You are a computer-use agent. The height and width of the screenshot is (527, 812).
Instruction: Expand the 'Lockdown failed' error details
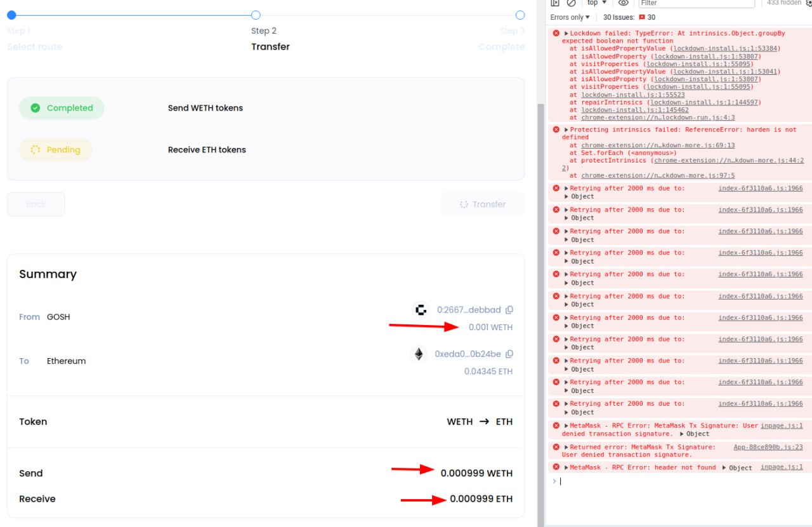(x=566, y=33)
